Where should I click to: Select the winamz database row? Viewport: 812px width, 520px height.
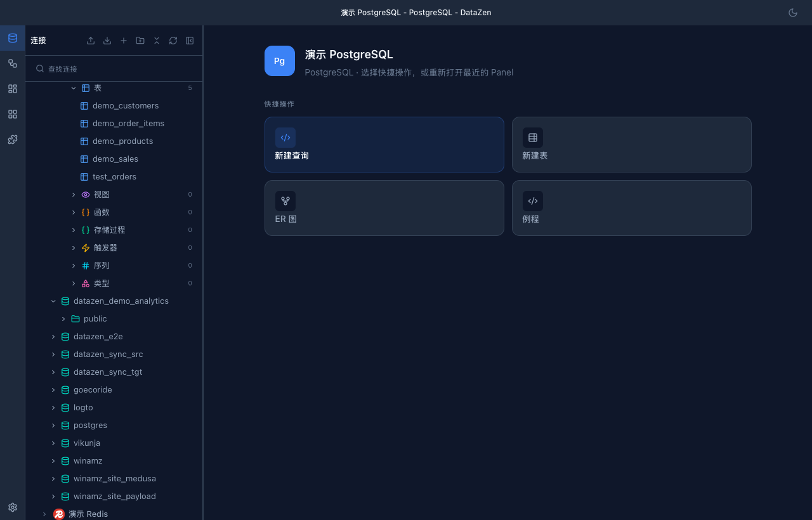[x=114, y=461]
